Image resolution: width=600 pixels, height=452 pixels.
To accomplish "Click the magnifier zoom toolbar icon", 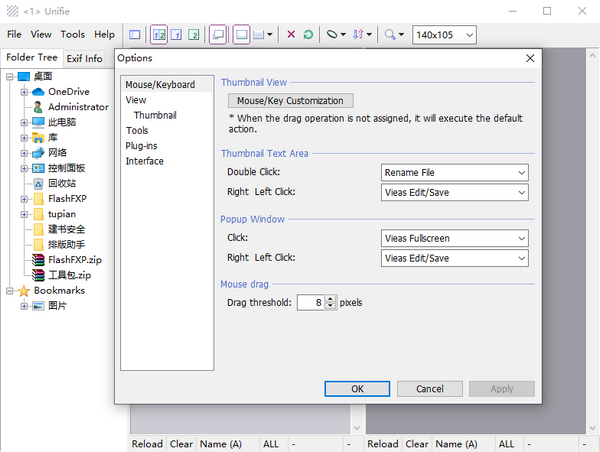I will point(390,35).
